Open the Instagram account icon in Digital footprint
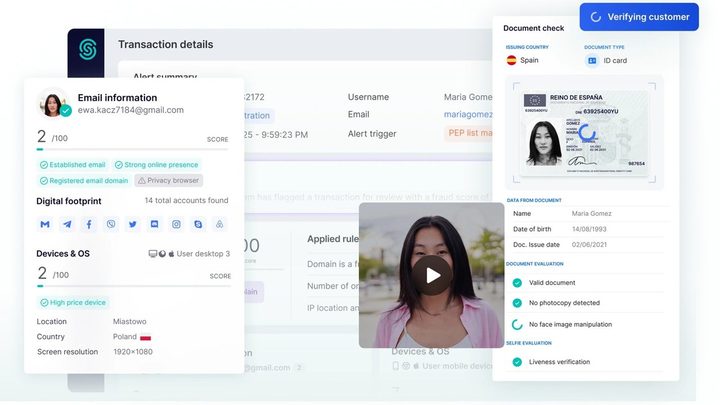The width and height of the screenshot is (720, 405). click(x=176, y=224)
